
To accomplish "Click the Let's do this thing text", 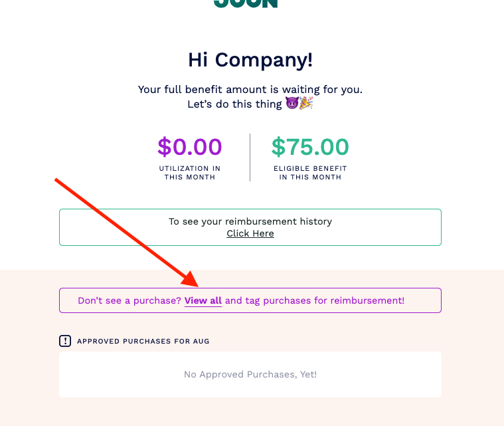I will [x=234, y=104].
